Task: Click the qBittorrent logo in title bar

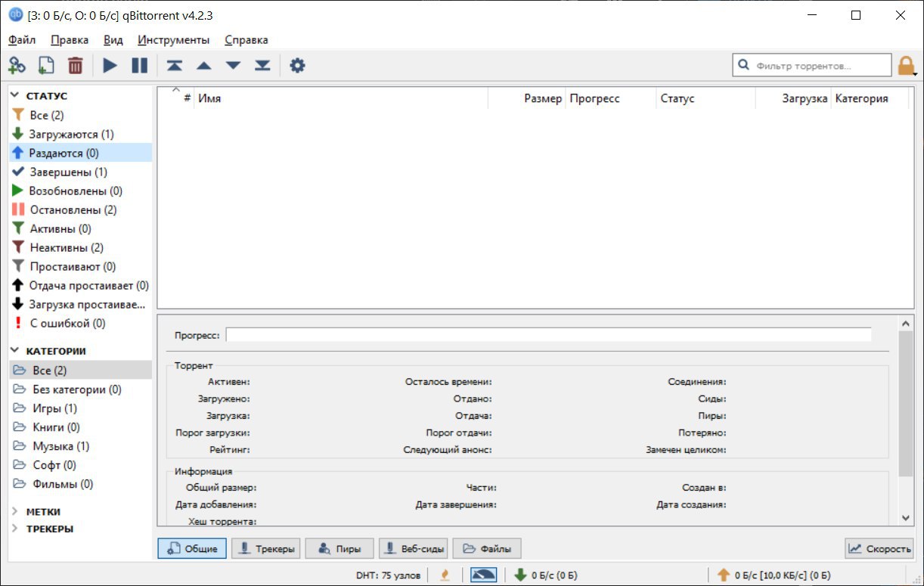Action: pos(15,15)
